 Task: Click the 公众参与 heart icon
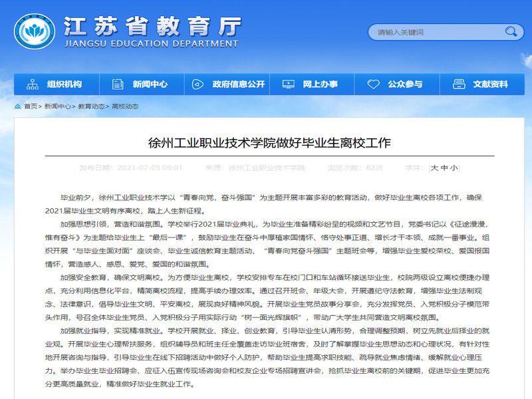(373, 84)
